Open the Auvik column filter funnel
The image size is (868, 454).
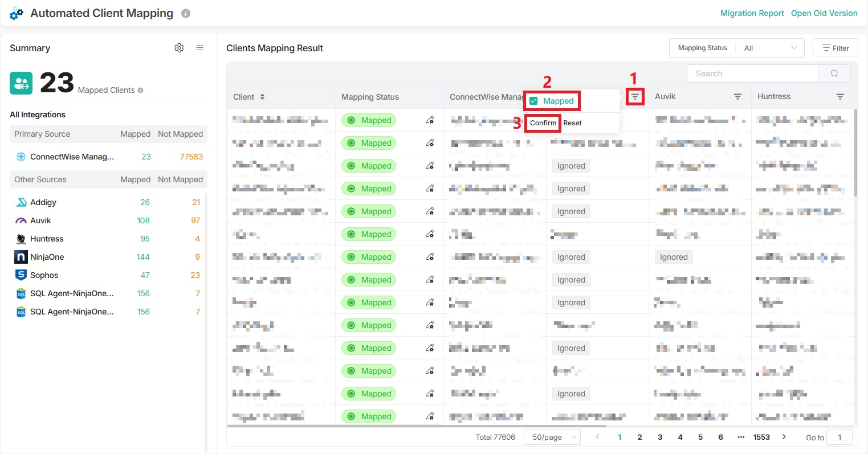tap(738, 96)
